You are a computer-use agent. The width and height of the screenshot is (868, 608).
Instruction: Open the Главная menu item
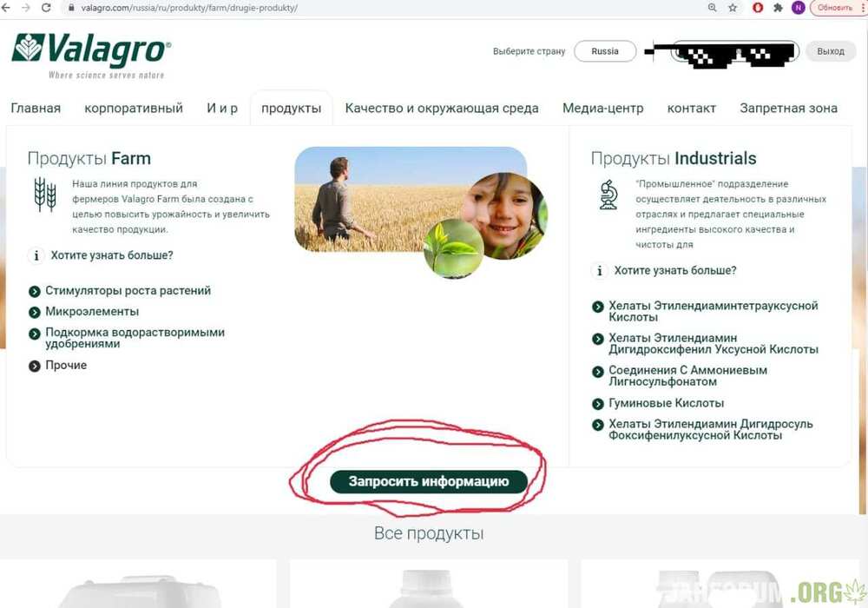pos(36,109)
